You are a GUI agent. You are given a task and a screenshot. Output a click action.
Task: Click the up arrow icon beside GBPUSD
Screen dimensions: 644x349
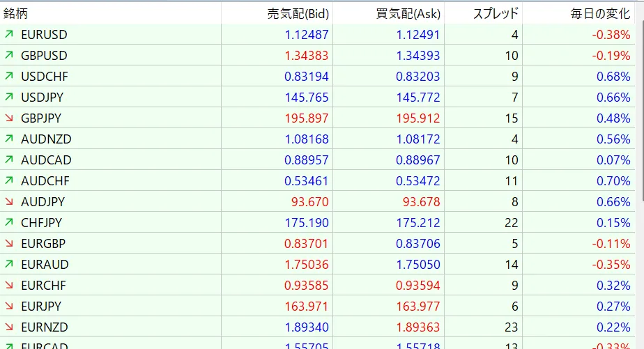tap(9, 56)
